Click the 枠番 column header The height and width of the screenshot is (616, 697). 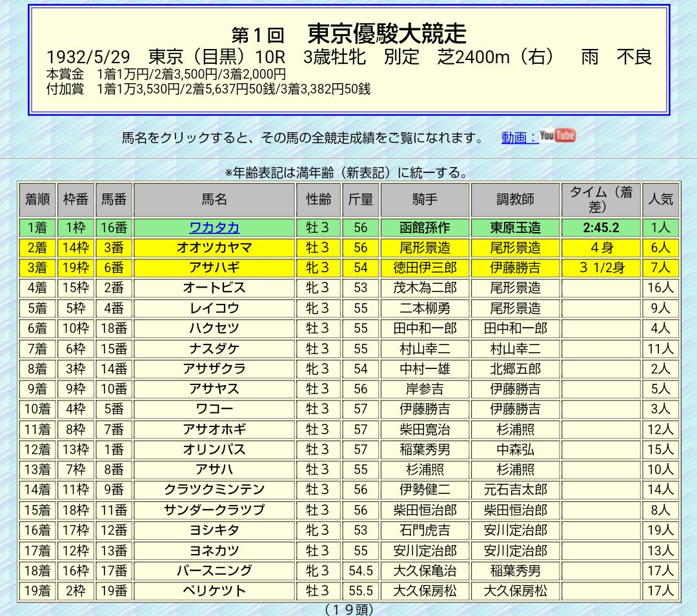[x=76, y=199]
